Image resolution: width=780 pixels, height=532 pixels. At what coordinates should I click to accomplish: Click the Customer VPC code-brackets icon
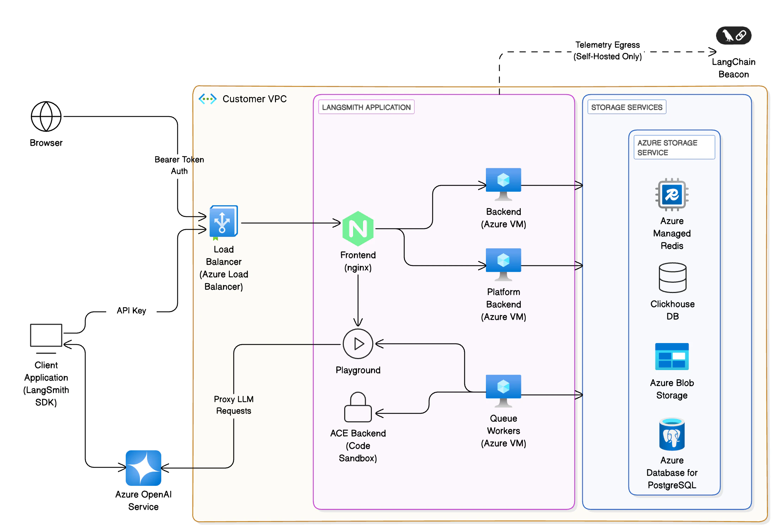coord(207,99)
